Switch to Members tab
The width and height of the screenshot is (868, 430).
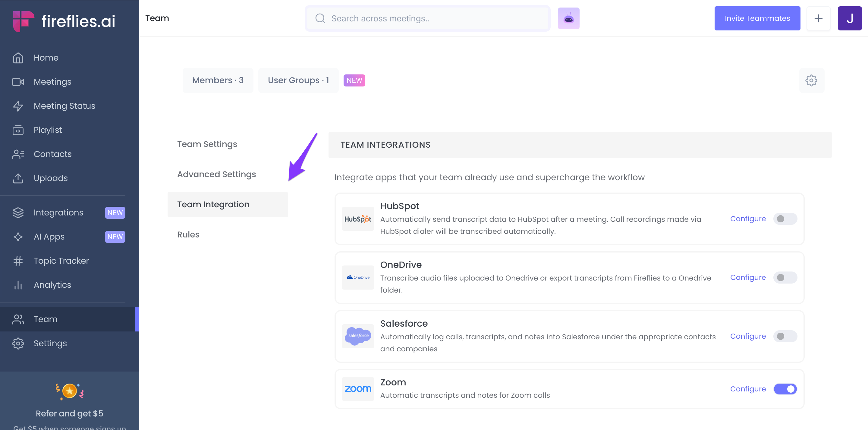218,80
